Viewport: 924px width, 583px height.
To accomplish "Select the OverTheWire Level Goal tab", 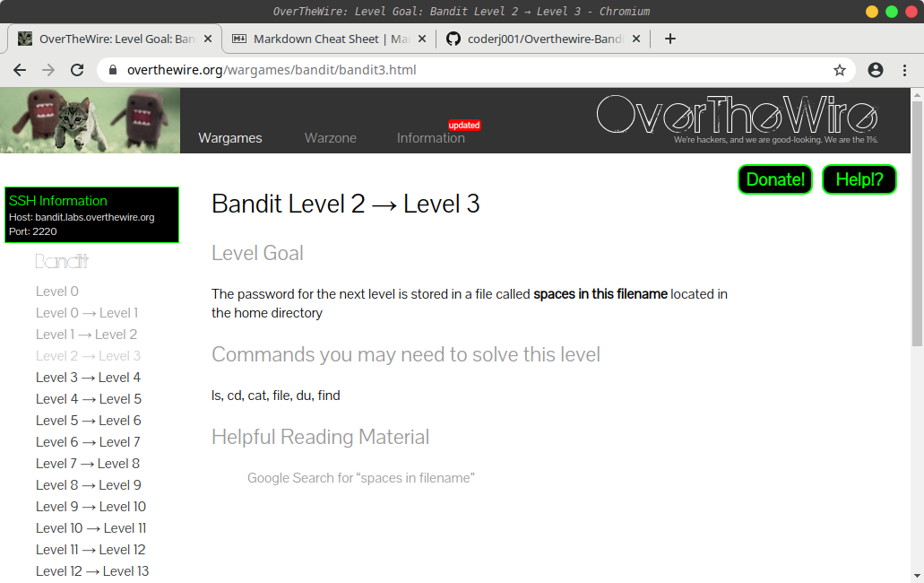I will point(115,39).
